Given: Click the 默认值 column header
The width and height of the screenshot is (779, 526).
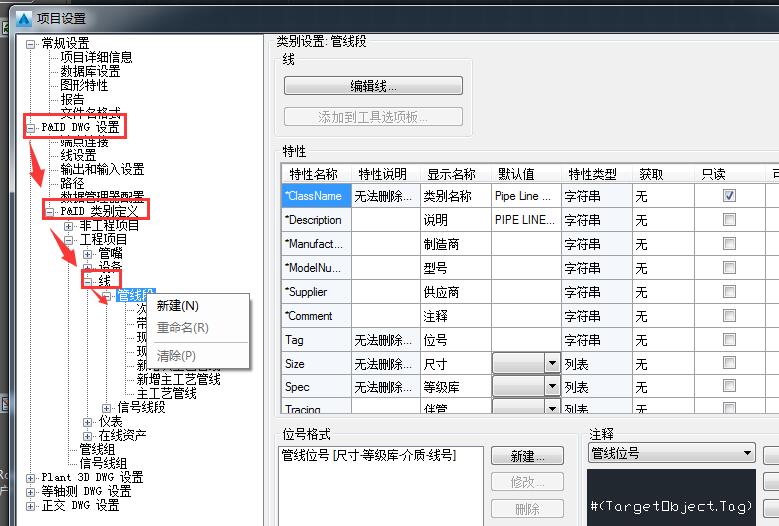Looking at the screenshot, I should pos(527,174).
